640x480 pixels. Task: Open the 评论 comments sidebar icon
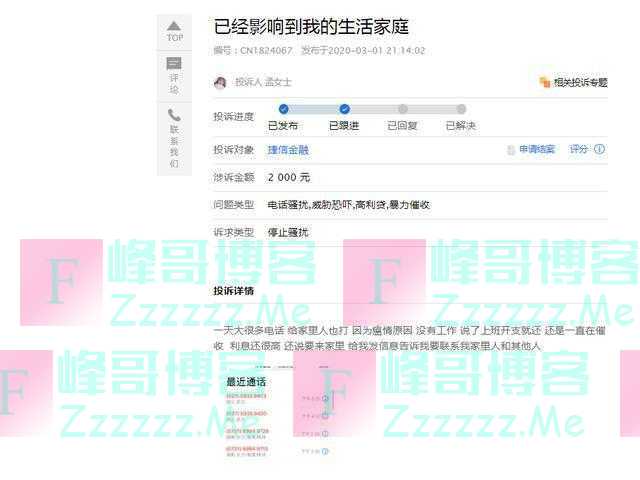(174, 63)
